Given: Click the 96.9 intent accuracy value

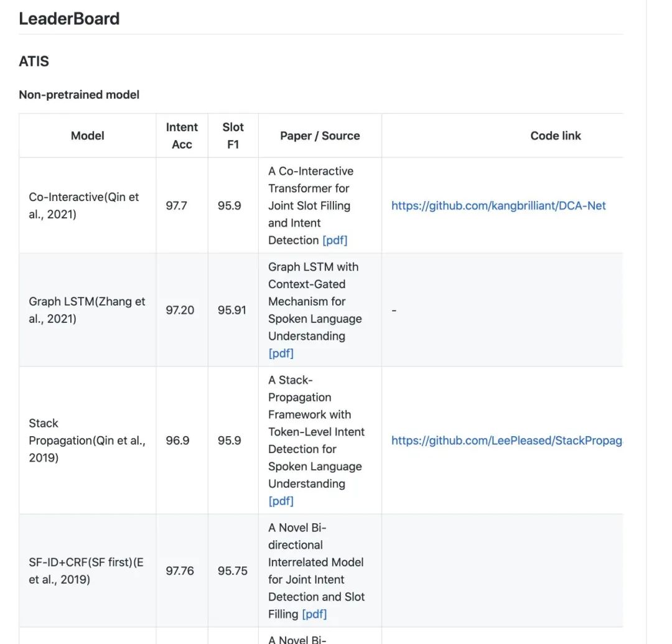Looking at the screenshot, I should [177, 441].
